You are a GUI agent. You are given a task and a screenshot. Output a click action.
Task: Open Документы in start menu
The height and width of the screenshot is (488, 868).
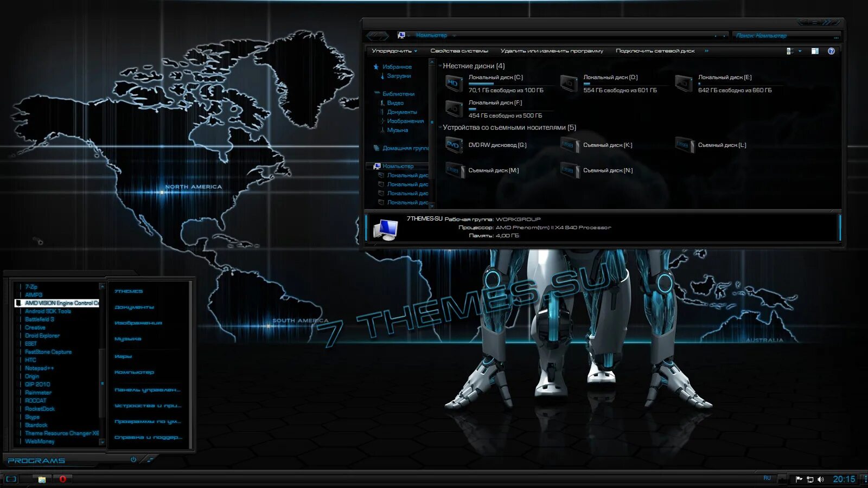pos(134,307)
